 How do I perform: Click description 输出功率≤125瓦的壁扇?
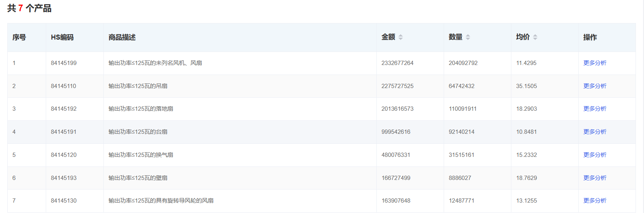click(x=138, y=178)
